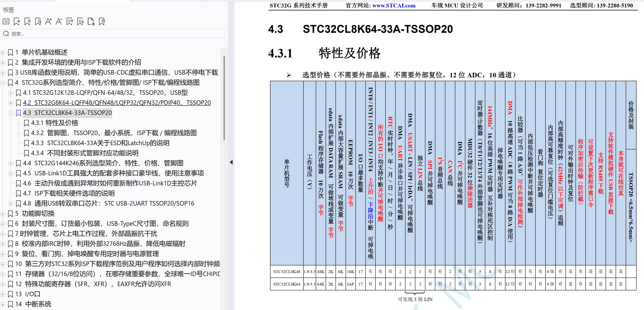The height and width of the screenshot is (310, 644).
Task: Click the bookmark panel vertical scrollbar
Action: click(224, 98)
